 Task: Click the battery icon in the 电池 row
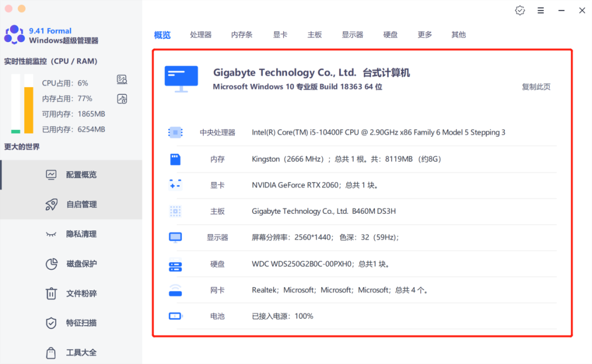pyautogui.click(x=175, y=316)
